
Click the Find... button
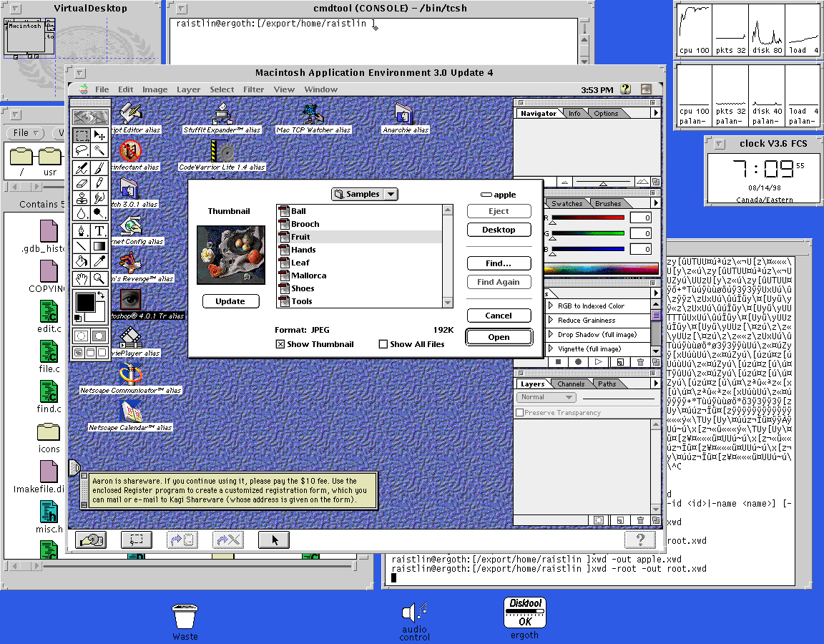499,263
